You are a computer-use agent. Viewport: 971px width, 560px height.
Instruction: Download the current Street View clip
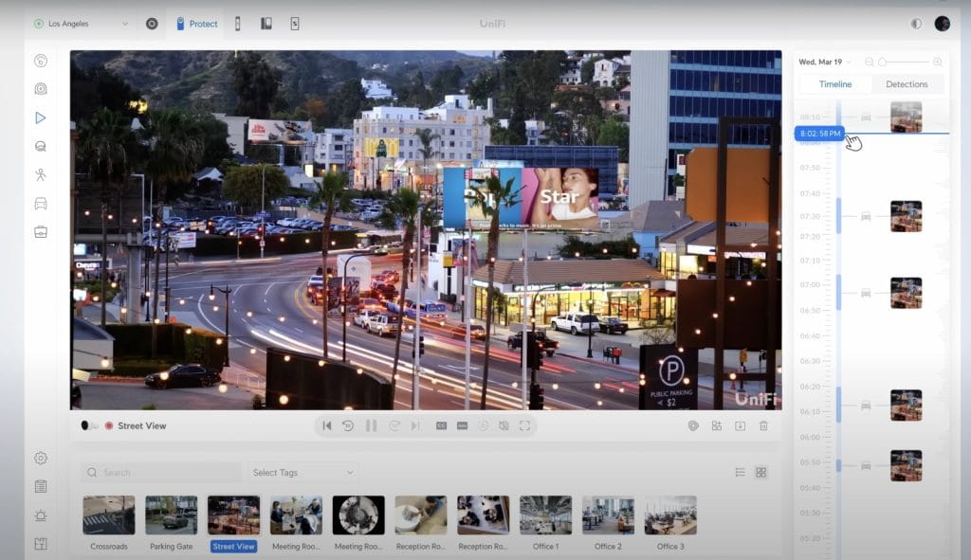[x=741, y=425]
